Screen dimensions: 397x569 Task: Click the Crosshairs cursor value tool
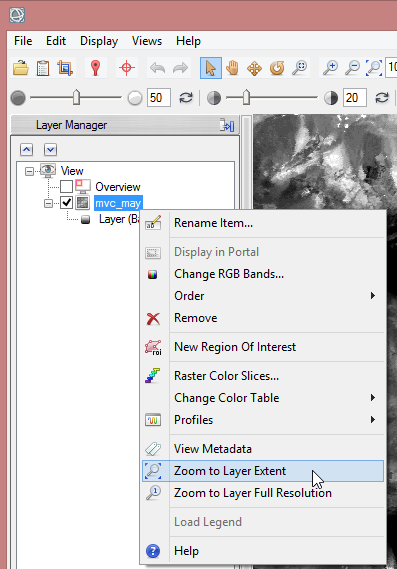coord(127,68)
